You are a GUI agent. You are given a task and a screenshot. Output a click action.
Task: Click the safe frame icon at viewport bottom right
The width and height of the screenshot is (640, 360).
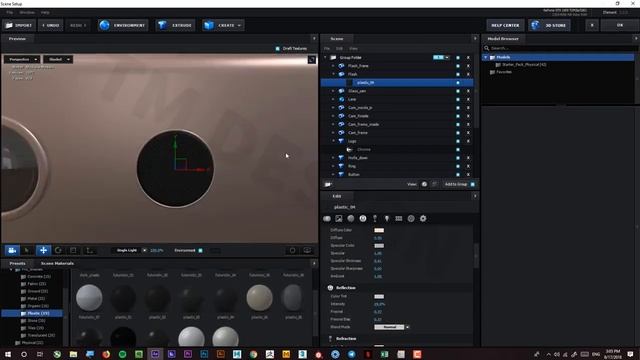pyautogui.click(x=292, y=250)
